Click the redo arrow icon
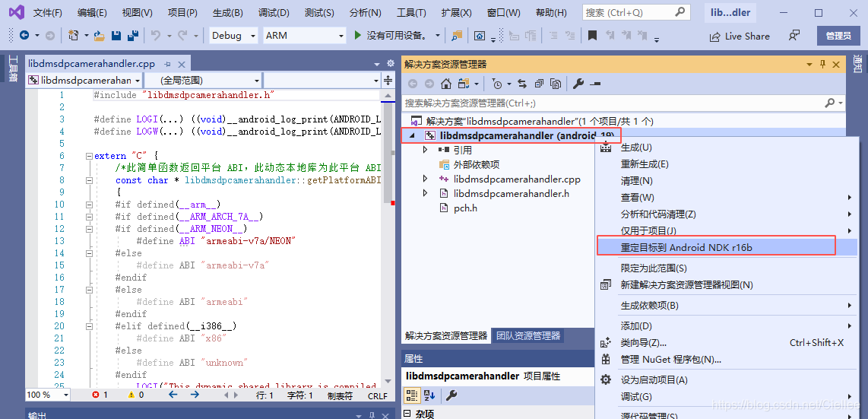868x419 pixels. tap(182, 36)
